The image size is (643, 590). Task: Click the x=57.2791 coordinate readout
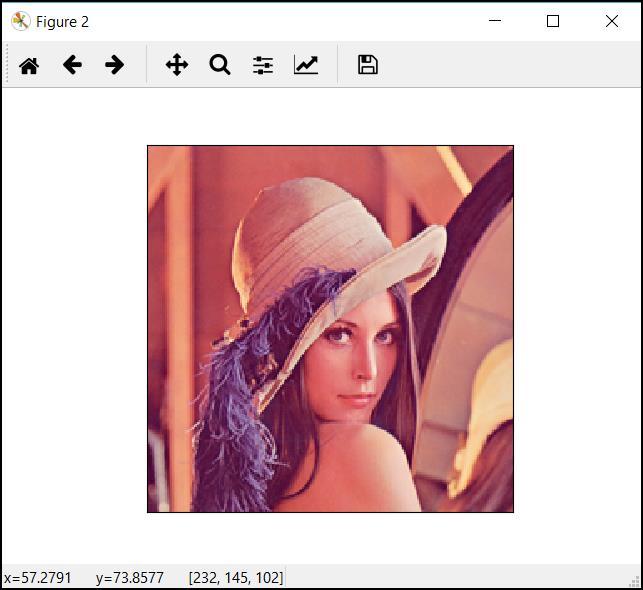[x=37, y=578]
